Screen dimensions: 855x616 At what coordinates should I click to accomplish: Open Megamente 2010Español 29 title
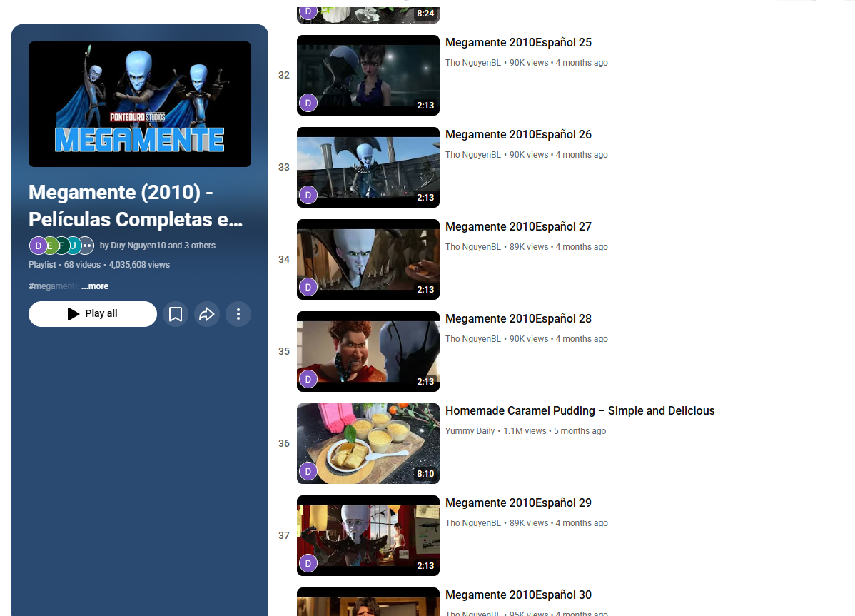(519, 503)
